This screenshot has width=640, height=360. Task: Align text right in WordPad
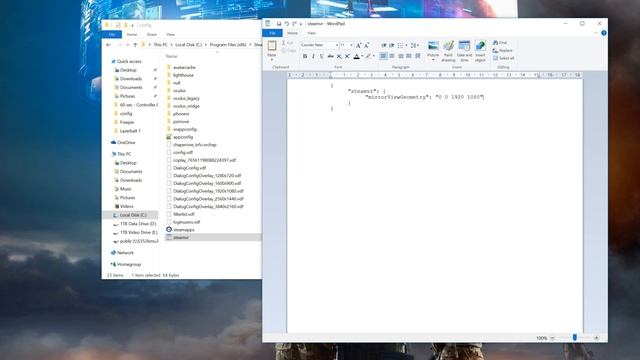tap(400, 56)
